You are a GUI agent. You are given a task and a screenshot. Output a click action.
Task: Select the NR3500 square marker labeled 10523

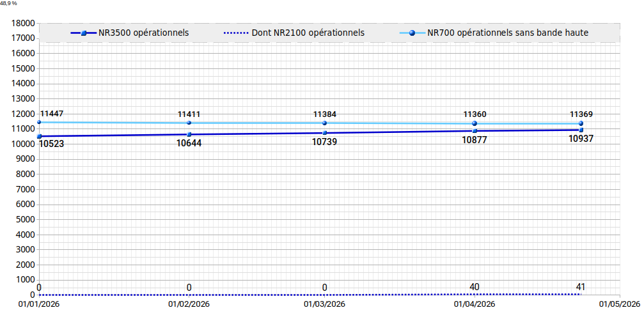(39, 136)
